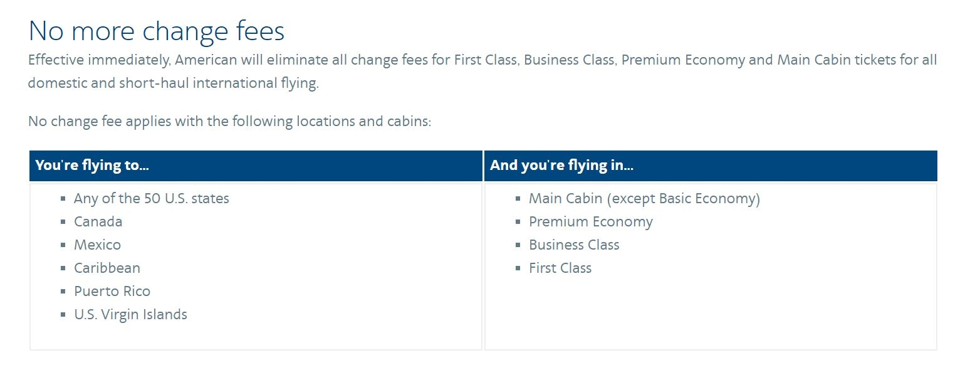Select the Caribbean list item
Viewport: 980px width, 365px height.
tap(107, 268)
